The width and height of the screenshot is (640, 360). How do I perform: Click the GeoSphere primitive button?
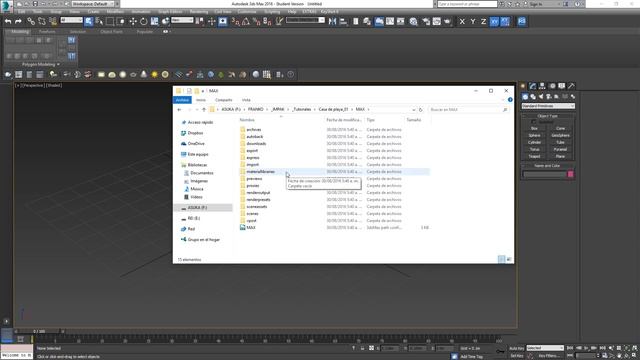(x=560, y=135)
